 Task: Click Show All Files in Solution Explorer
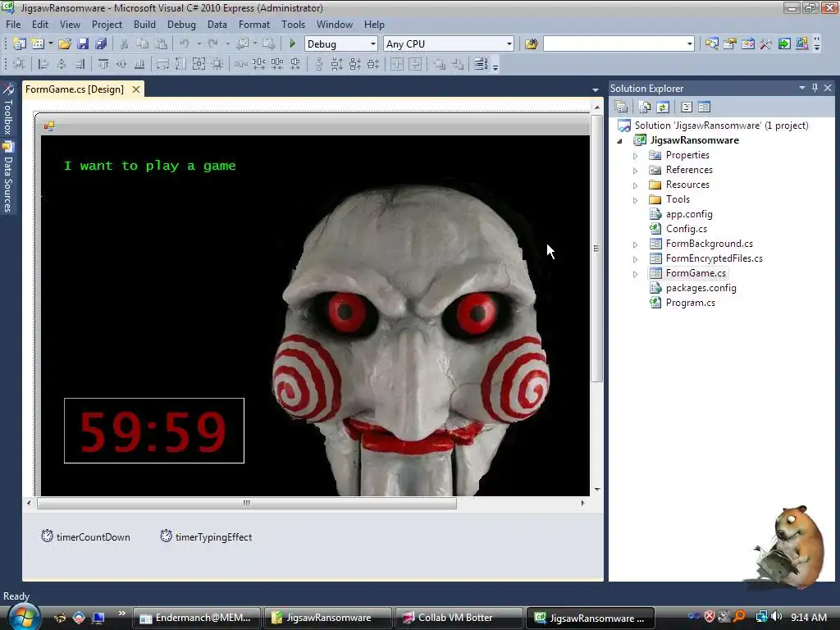pos(645,107)
